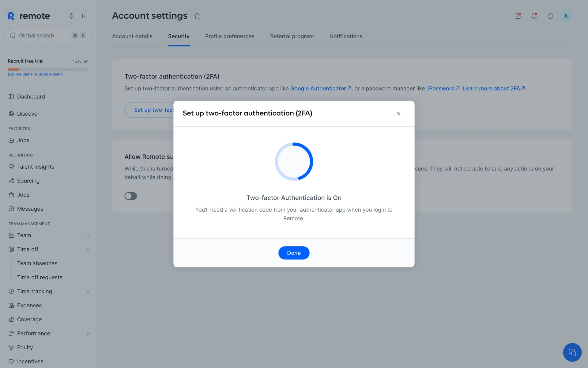Image resolution: width=588 pixels, height=368 pixels.
Task: Open the tasks checklist icon
Action: [518, 16]
